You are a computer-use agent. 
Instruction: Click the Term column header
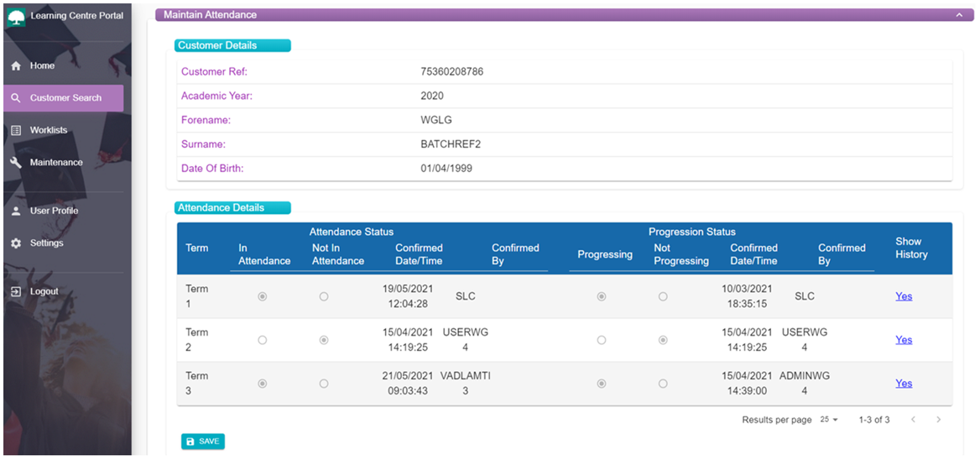197,248
